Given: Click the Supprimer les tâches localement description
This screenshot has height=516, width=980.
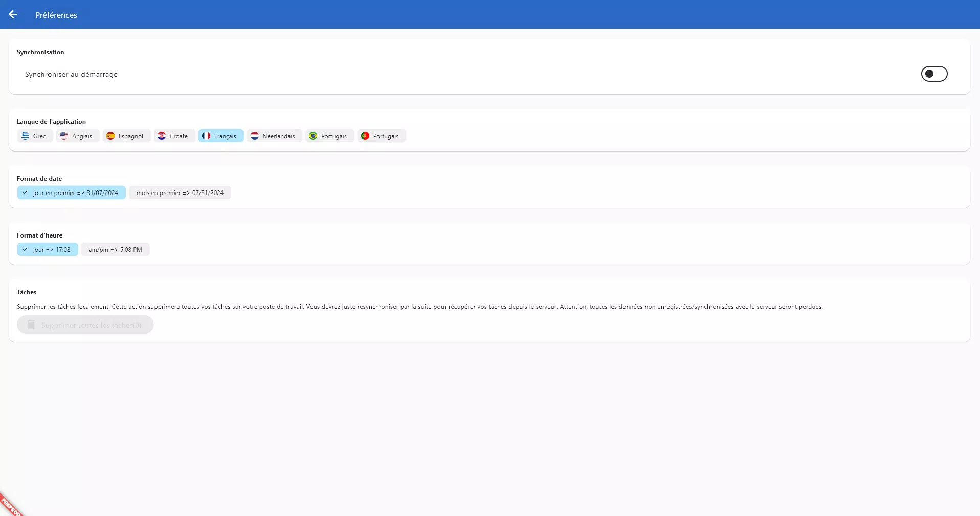Looking at the screenshot, I should [420, 307].
